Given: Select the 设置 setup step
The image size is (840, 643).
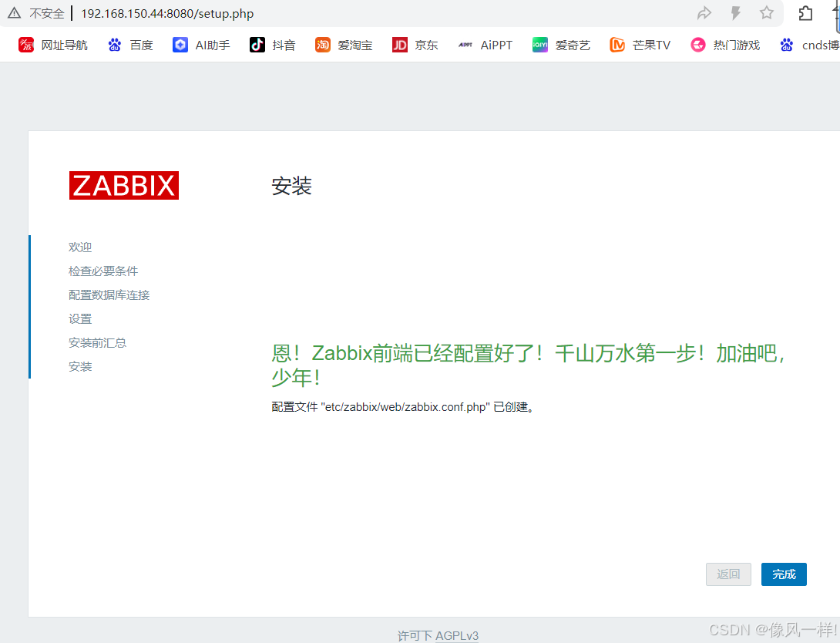Looking at the screenshot, I should pyautogui.click(x=80, y=319).
